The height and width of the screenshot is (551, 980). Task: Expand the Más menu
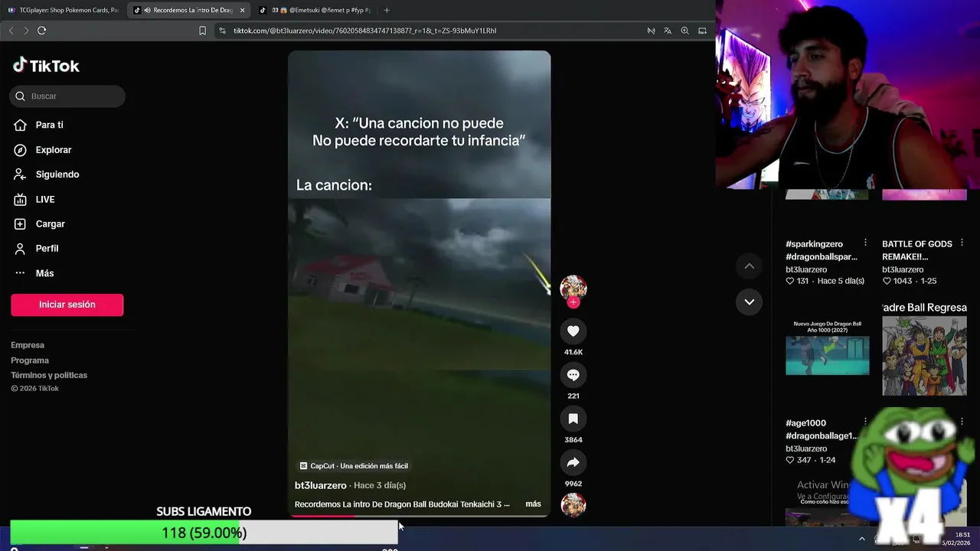tap(44, 273)
